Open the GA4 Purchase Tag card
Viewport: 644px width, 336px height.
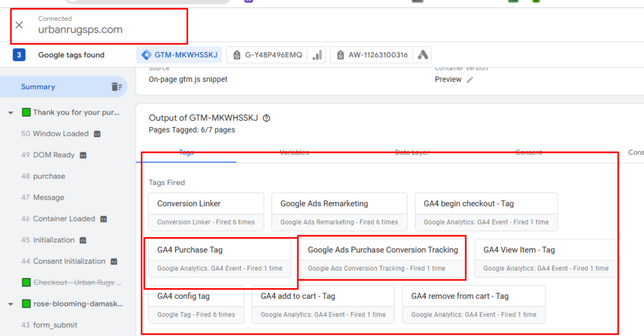(219, 259)
